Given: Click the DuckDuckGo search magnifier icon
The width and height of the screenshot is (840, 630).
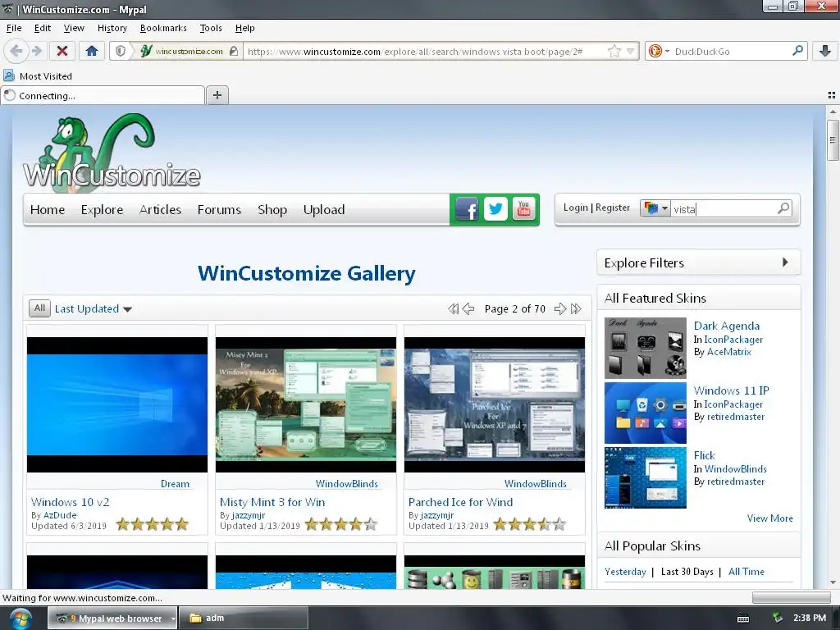Looking at the screenshot, I should point(797,51).
